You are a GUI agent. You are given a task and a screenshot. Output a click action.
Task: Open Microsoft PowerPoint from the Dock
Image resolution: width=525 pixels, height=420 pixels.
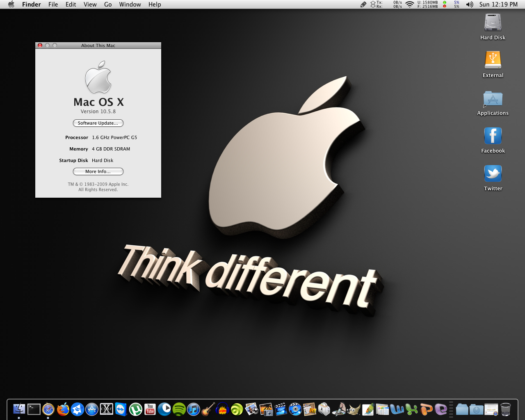[426, 409]
